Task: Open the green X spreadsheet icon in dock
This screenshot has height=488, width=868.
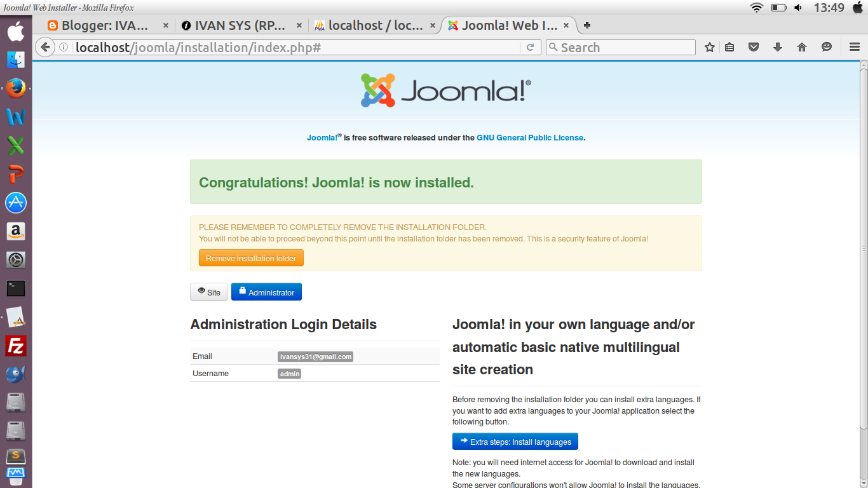Action: [16, 146]
